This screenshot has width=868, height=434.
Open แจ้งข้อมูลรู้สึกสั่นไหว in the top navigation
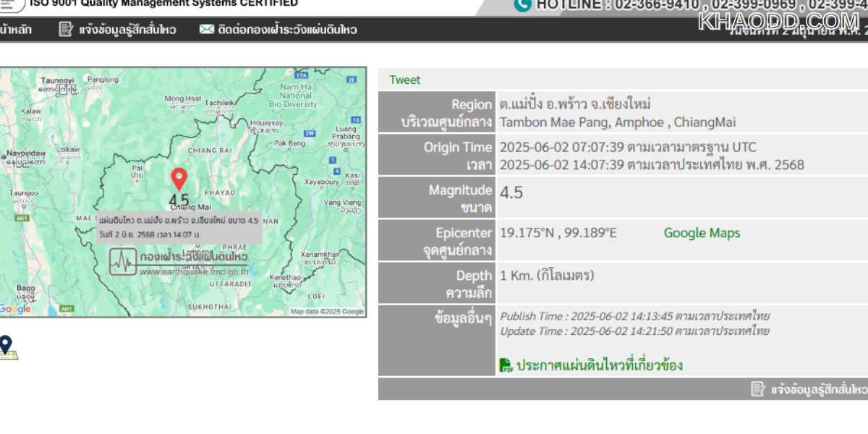pos(127,30)
